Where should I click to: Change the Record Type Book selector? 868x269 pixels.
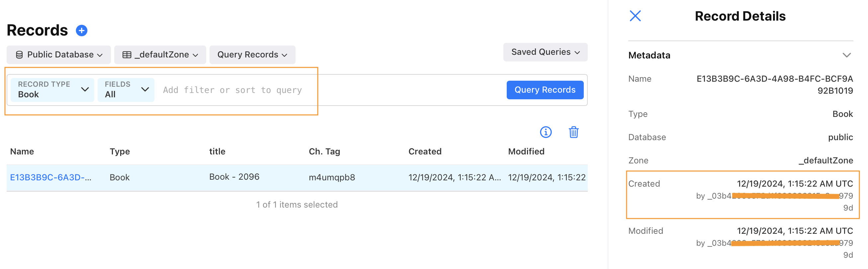tap(52, 90)
